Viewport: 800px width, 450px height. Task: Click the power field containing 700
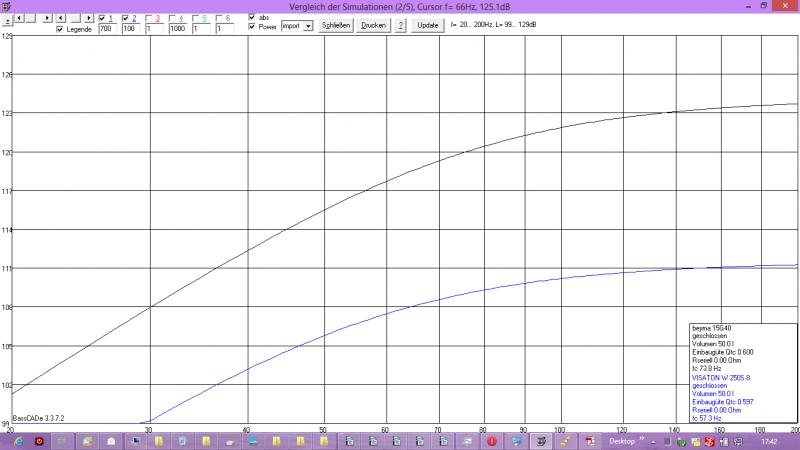click(x=108, y=29)
